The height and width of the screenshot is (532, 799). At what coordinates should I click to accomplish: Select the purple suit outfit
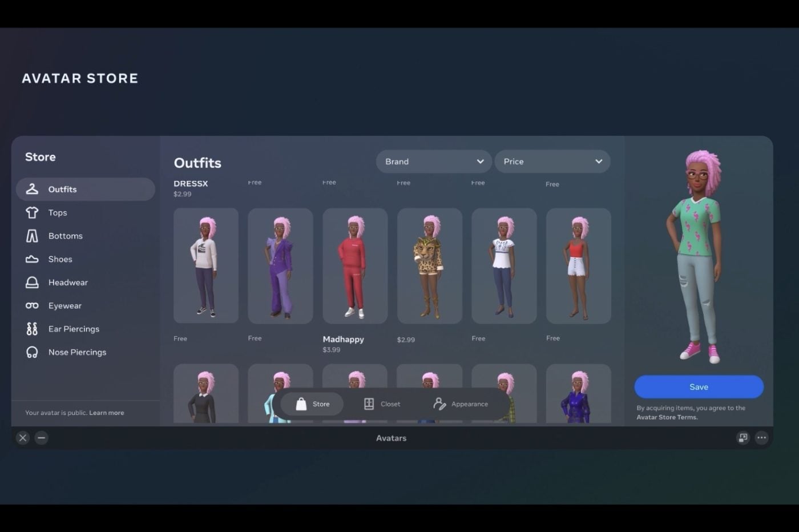pyautogui.click(x=280, y=265)
